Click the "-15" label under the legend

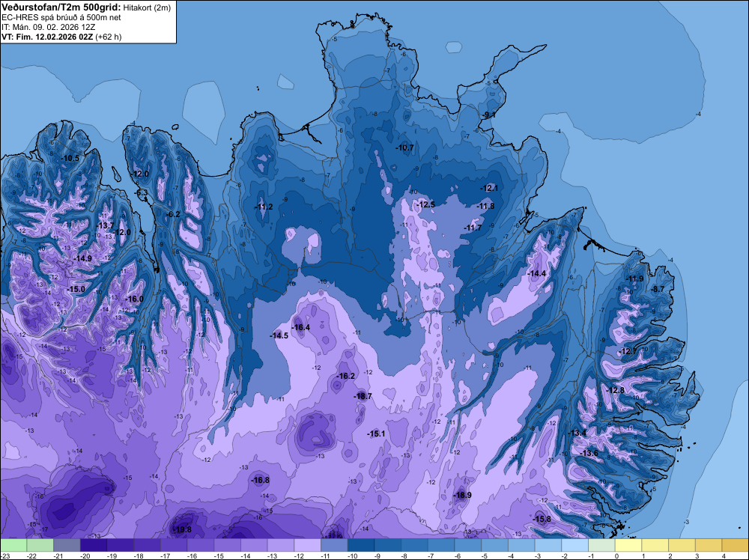(x=219, y=556)
